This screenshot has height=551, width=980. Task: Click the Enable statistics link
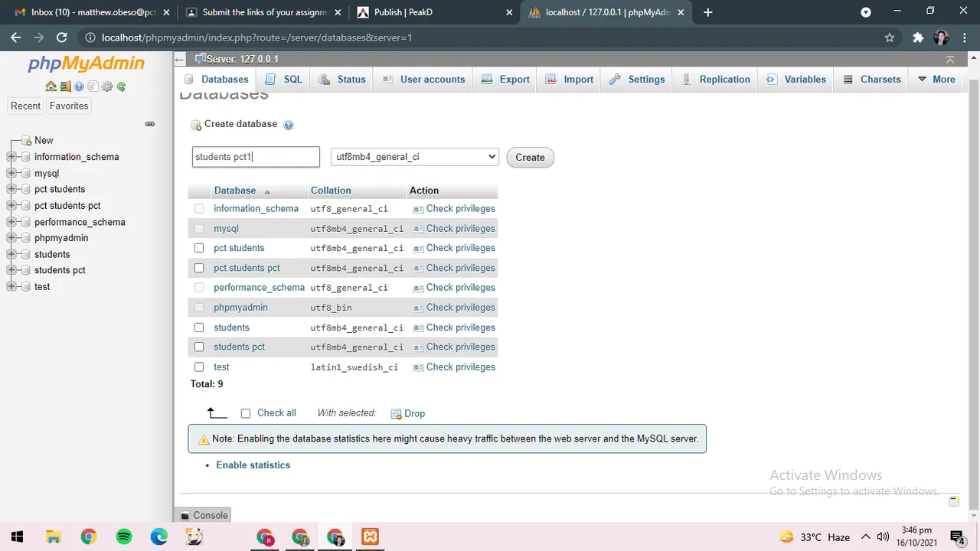point(253,465)
